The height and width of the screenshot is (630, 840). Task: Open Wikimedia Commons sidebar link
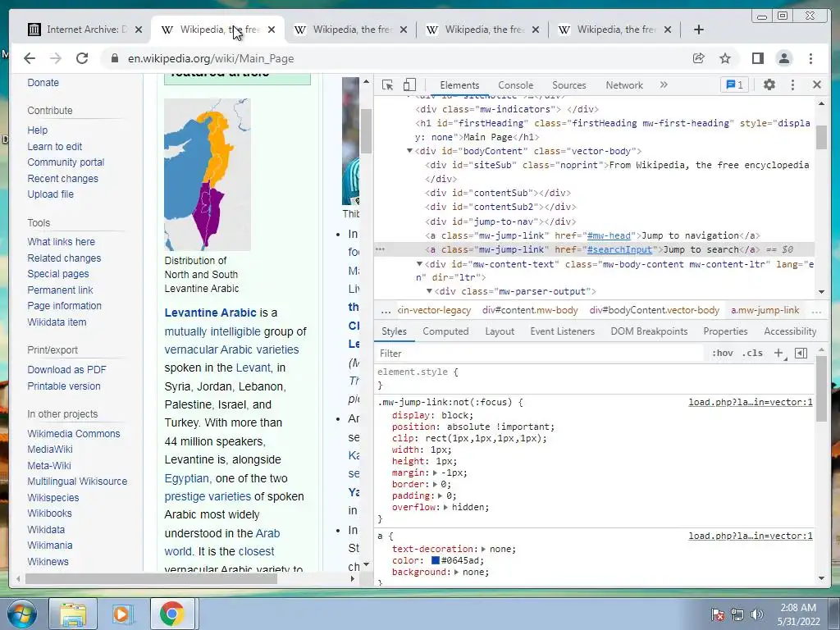[x=73, y=433]
